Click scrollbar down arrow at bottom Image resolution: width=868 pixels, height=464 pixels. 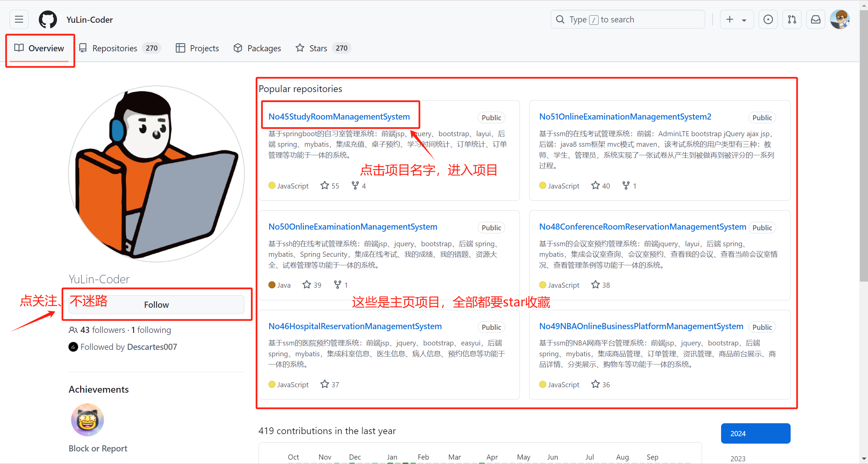point(864,459)
